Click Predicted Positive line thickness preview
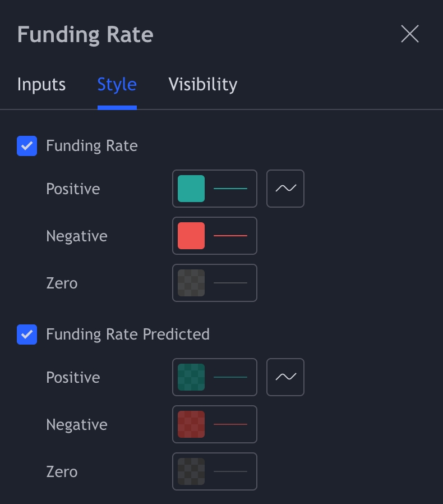Image resolution: width=443 pixels, height=504 pixels. [x=230, y=377]
